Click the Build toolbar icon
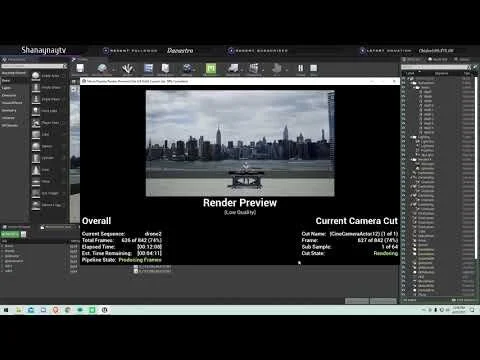Image resolution: width=480 pixels, height=360 pixels. coord(276,68)
